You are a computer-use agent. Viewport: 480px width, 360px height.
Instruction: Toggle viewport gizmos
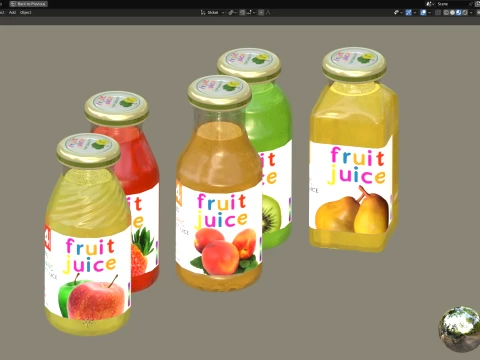(408, 13)
